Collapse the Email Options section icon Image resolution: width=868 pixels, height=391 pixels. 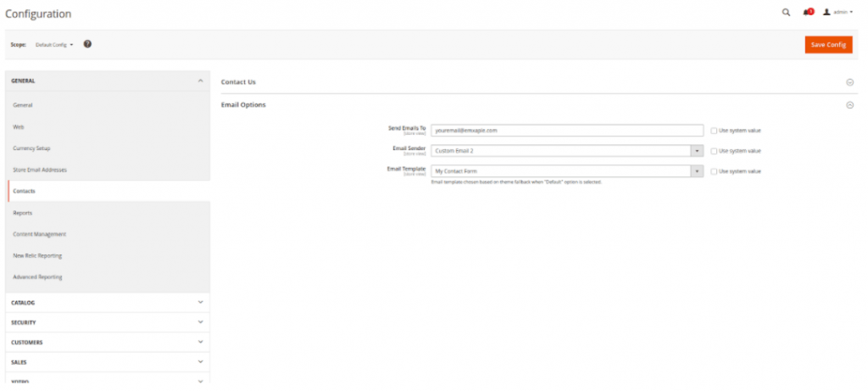click(849, 105)
